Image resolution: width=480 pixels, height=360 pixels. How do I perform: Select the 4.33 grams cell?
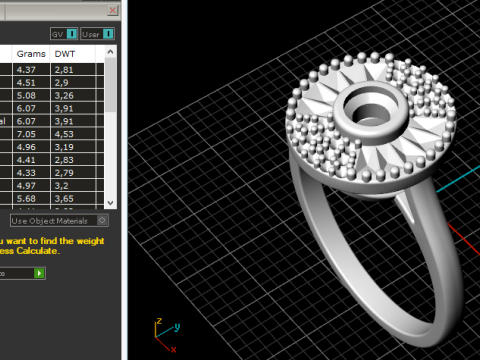tap(31, 173)
